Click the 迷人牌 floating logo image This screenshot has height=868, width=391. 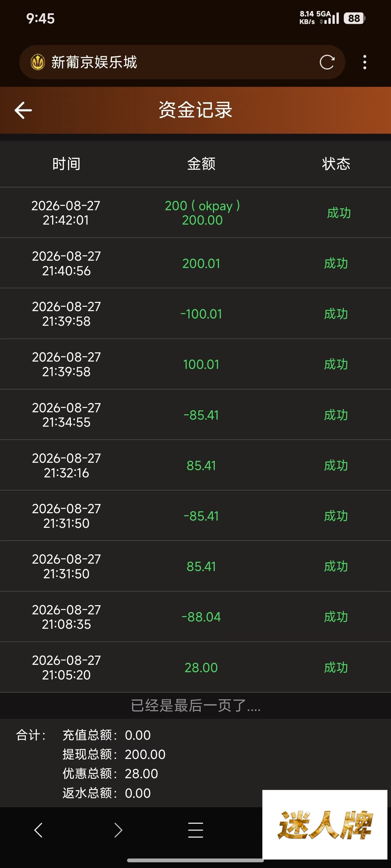click(324, 825)
